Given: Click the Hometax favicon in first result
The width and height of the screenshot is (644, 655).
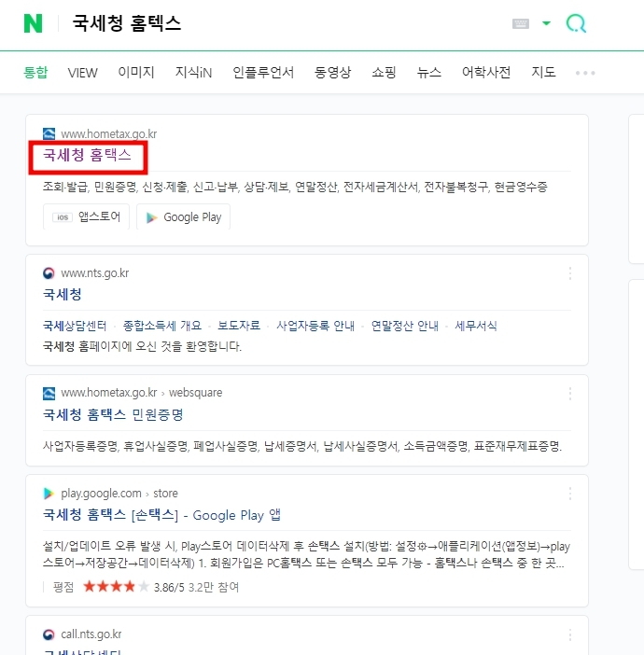Looking at the screenshot, I should [49, 133].
